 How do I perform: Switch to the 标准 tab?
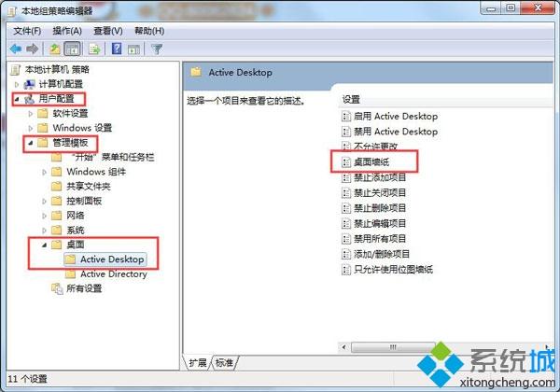click(225, 363)
